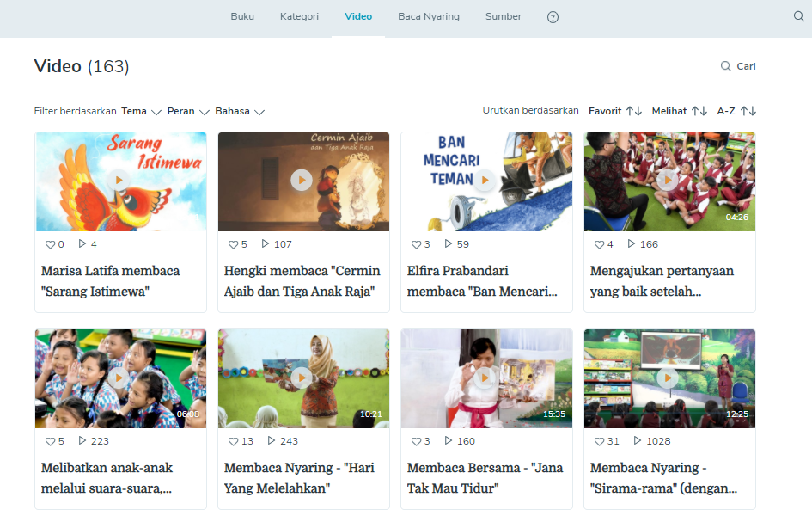Toggle heart favorite on "Cermin Ajaib" video
Screen dimensions: 812x528
pyautogui.click(x=233, y=244)
